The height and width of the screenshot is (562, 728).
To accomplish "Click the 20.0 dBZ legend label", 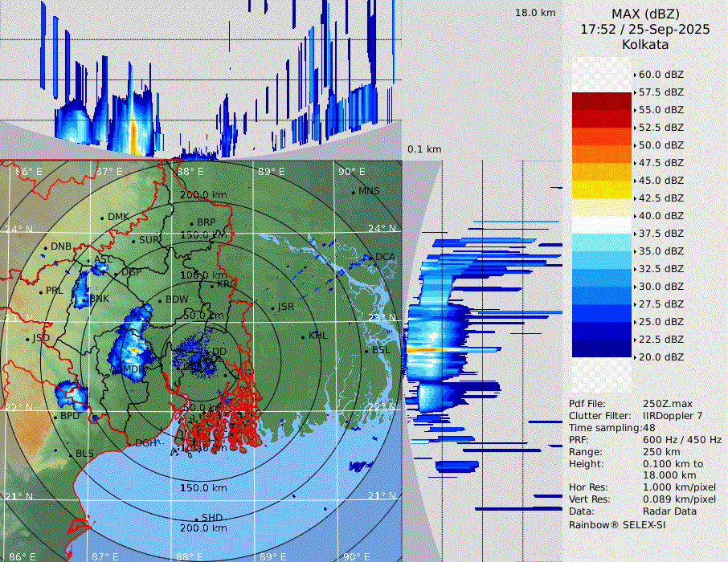I will pos(661,357).
